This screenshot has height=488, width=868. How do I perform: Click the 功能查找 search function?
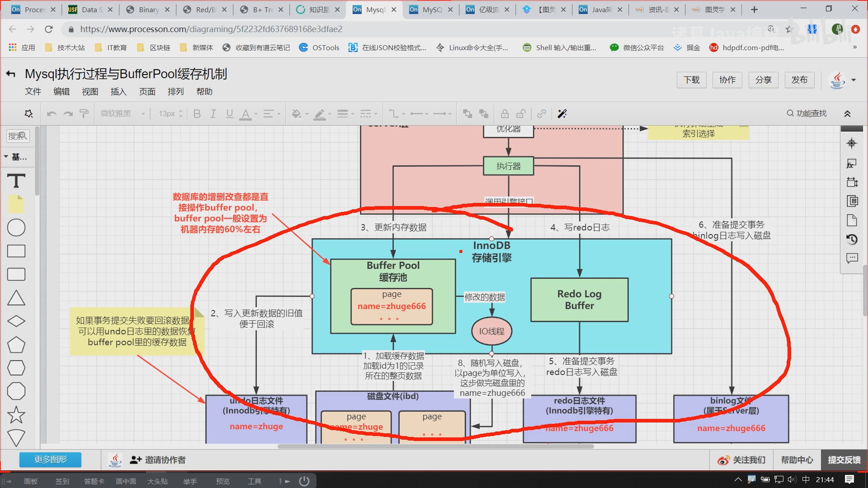807,113
